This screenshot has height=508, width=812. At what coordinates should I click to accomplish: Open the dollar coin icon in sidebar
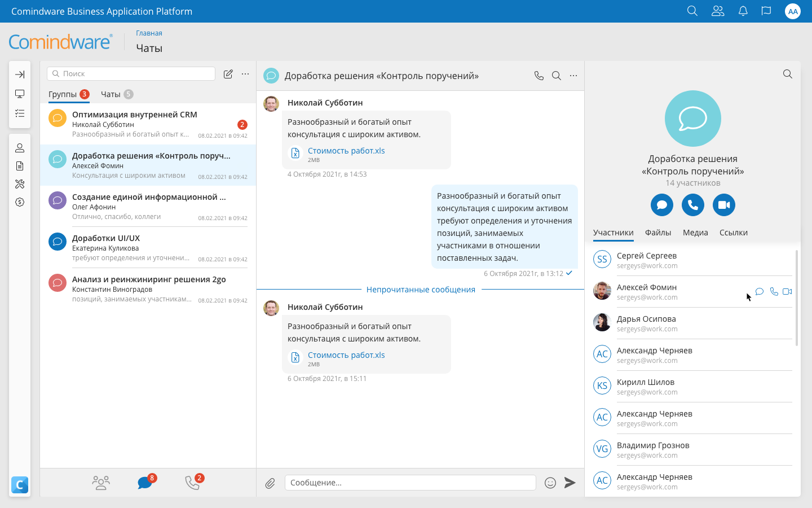point(20,202)
